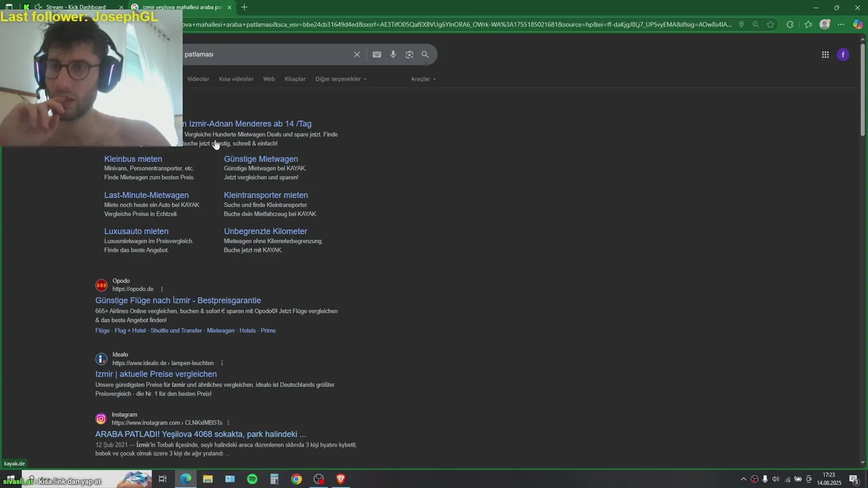Screen dimensions: 868x488
Task: Open the on-screen keyboard input tool
Action: [377, 54]
